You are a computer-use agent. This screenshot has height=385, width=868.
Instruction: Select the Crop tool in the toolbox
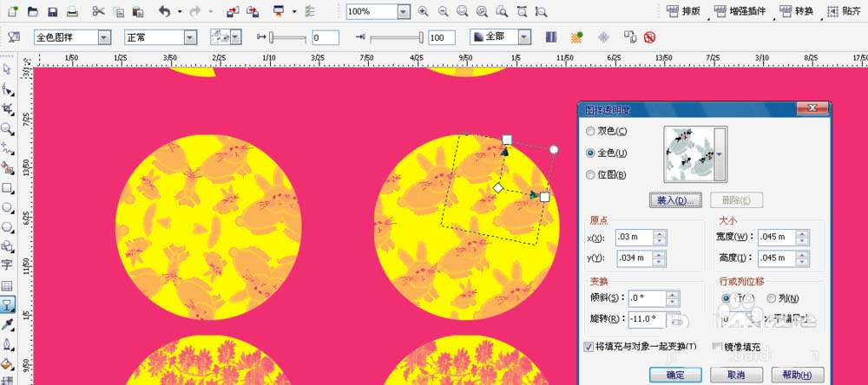click(7, 108)
